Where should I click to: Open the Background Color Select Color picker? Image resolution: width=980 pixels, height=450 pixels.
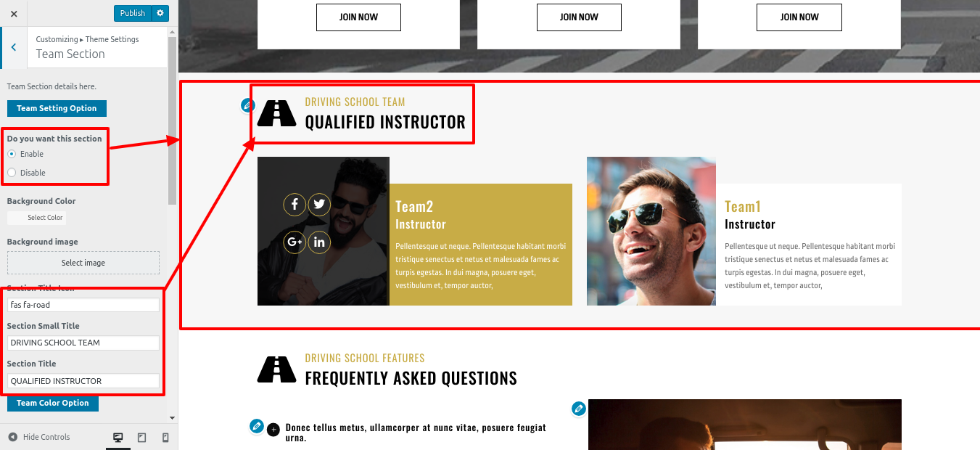[x=36, y=218]
